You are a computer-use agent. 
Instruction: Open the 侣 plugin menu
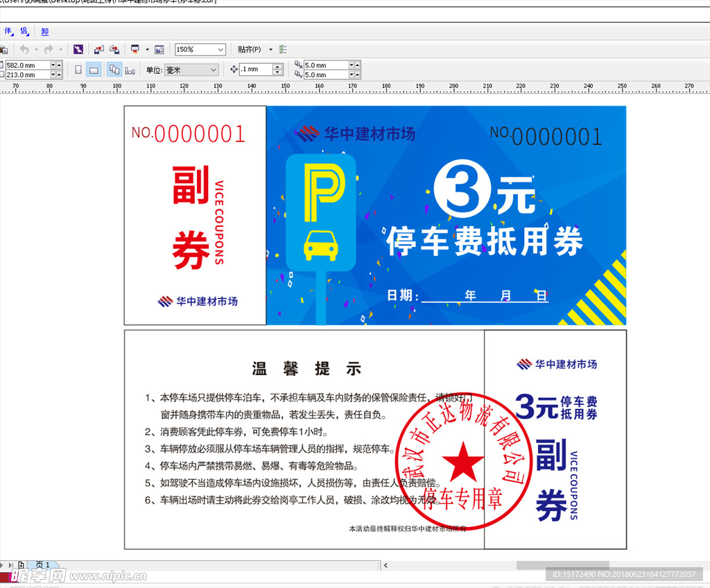[x=24, y=31]
